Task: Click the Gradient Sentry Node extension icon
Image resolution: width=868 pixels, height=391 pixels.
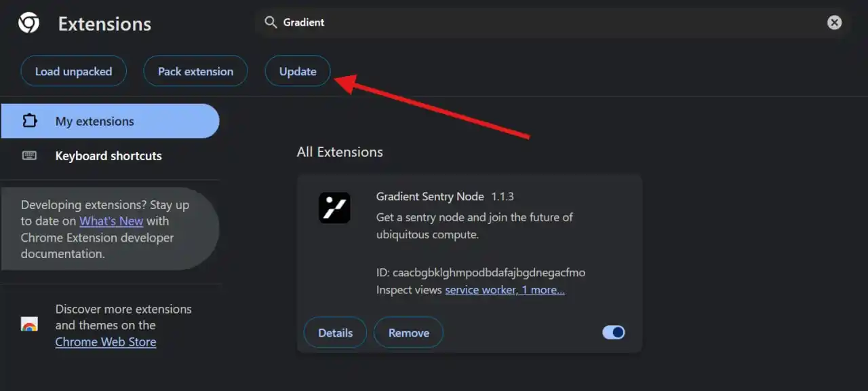Action: [x=334, y=208]
